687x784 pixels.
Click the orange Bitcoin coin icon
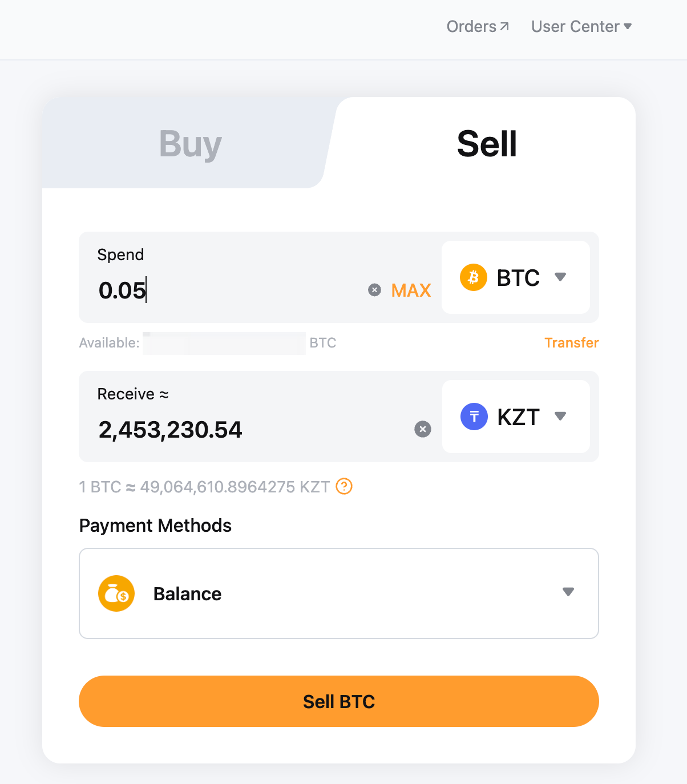coord(474,277)
